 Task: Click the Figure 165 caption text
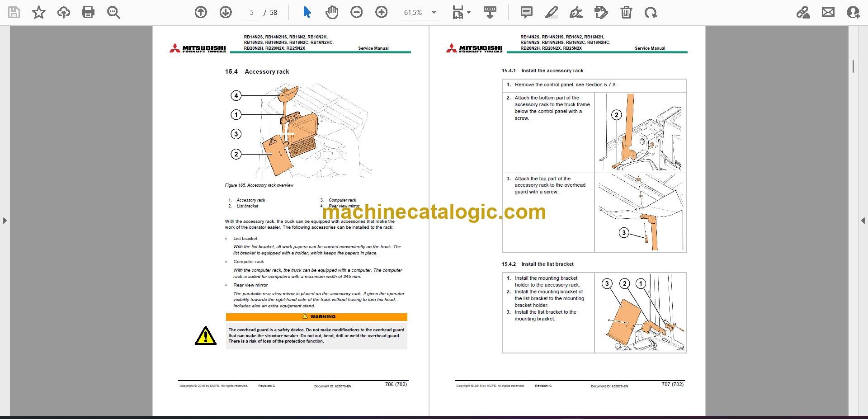point(259,185)
